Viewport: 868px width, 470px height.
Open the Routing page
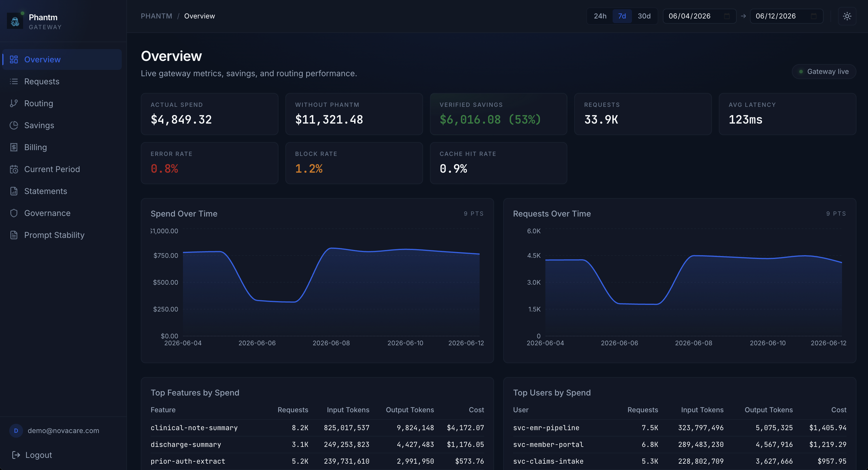click(x=62, y=103)
